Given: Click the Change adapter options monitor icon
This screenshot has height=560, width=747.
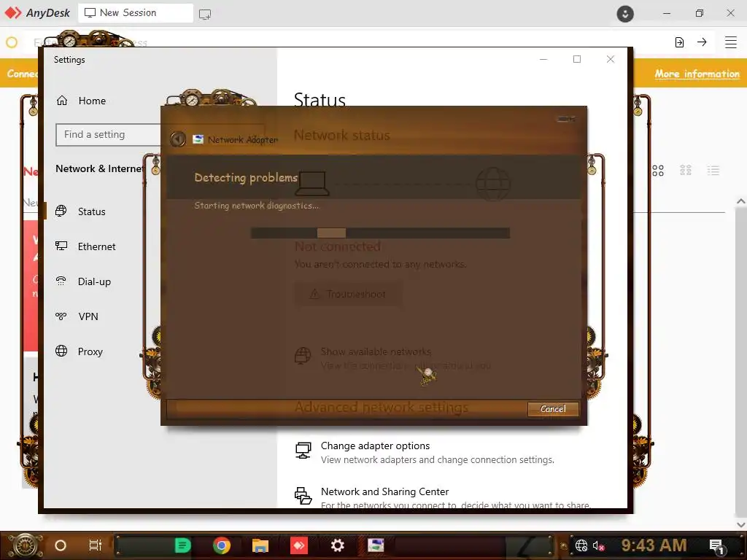Looking at the screenshot, I should [303, 450].
